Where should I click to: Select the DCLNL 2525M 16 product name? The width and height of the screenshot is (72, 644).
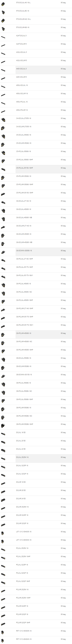(22, 457)
